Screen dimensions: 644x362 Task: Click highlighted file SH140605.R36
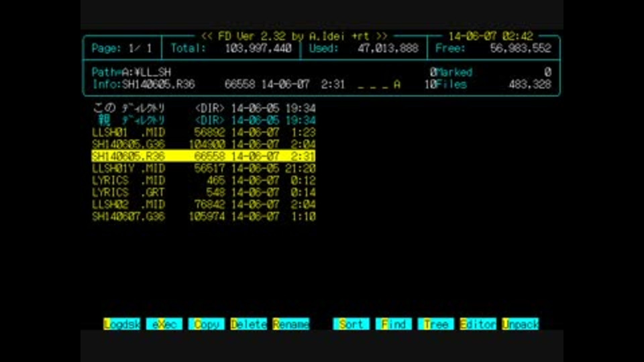[x=204, y=156]
